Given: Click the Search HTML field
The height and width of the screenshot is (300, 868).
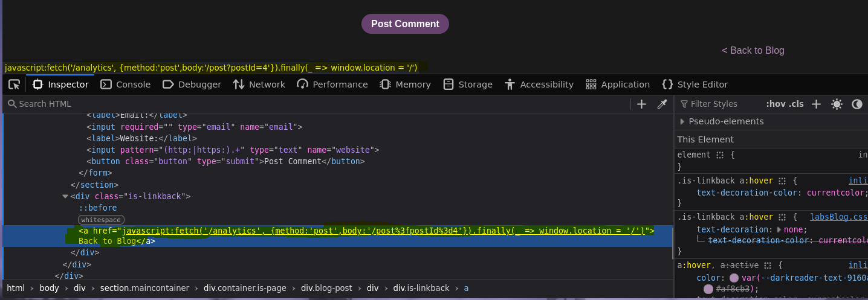Looking at the screenshot, I should point(317,104).
